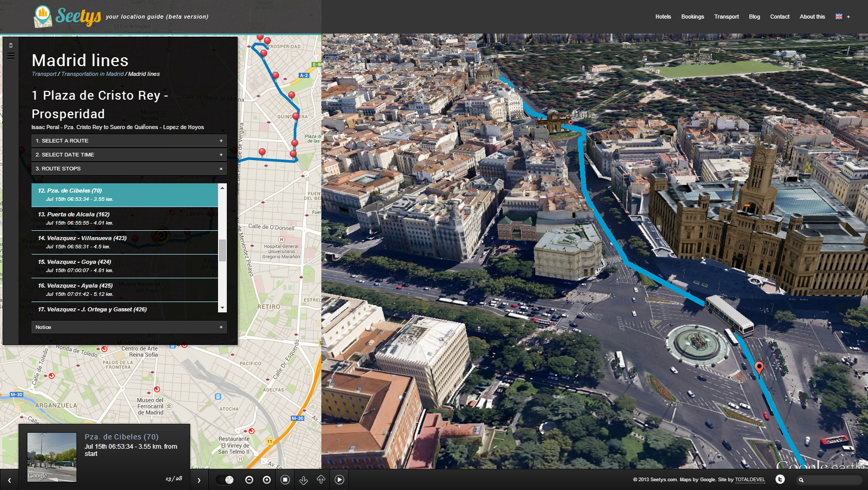Go to the Blog page

(x=754, y=17)
